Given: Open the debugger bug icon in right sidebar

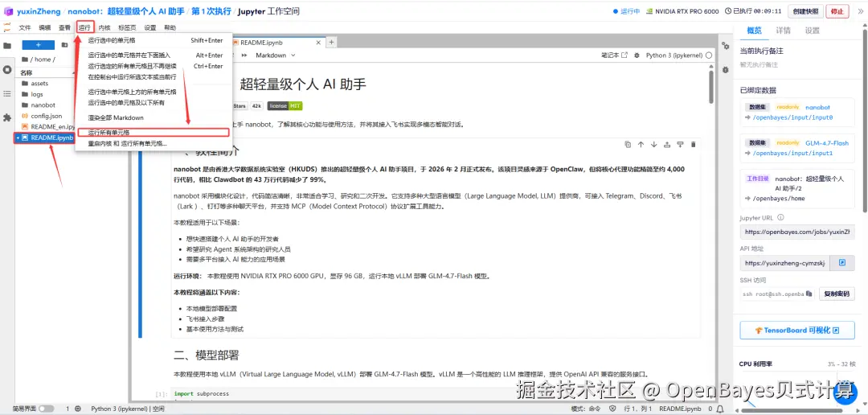Looking at the screenshot, I should pos(725,70).
